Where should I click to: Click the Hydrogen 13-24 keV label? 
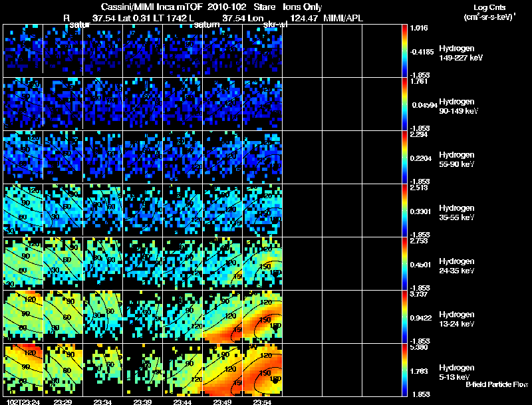(457, 319)
